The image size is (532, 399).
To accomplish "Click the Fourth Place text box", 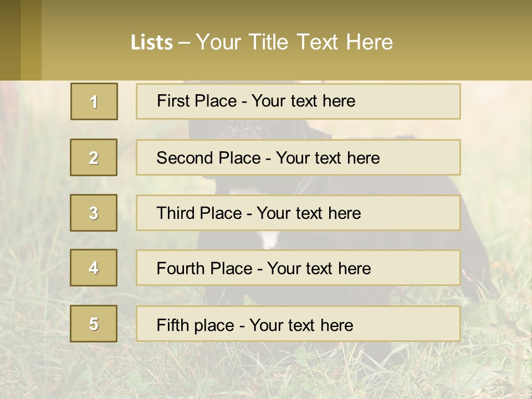I will tap(298, 268).
